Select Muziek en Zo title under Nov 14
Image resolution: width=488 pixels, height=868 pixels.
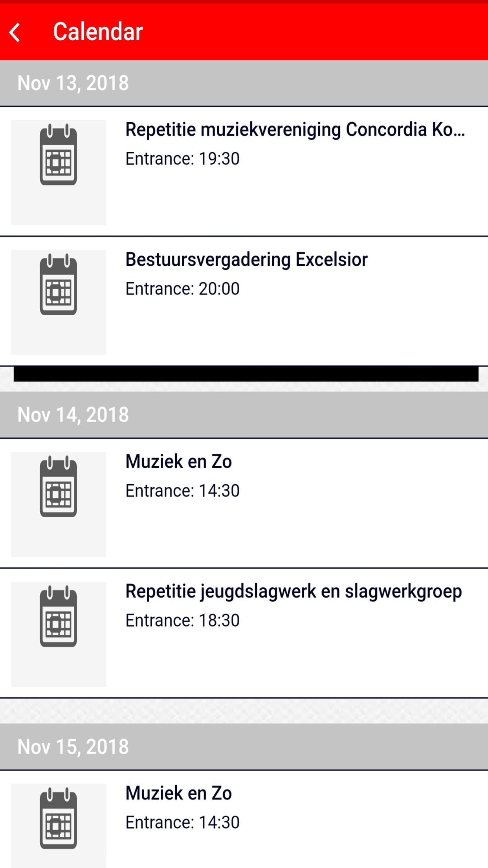[178, 462]
